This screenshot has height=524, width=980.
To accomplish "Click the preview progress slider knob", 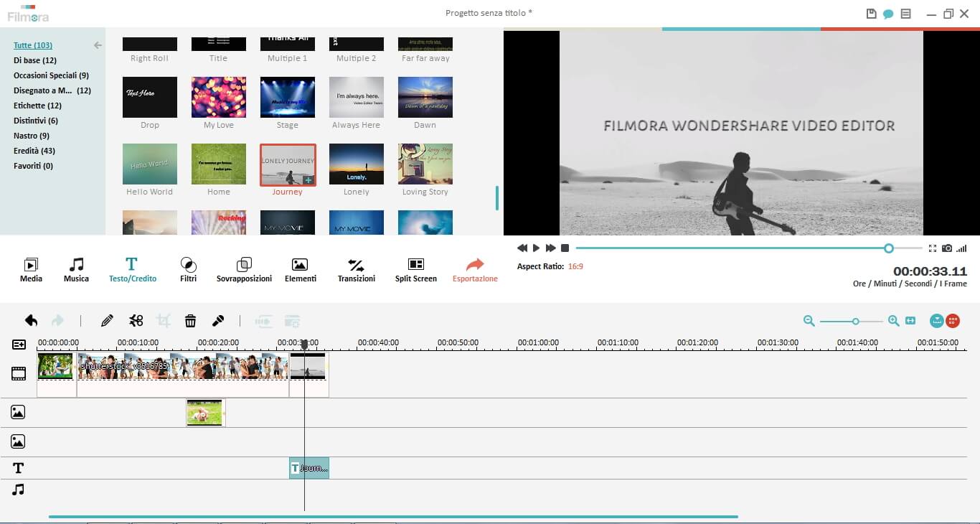I will point(889,248).
